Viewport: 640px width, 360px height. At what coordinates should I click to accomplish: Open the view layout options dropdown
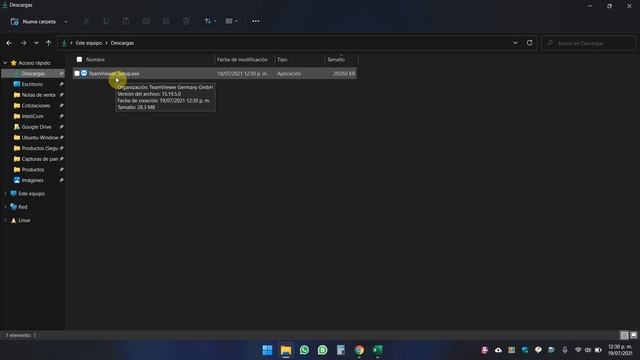point(231,21)
